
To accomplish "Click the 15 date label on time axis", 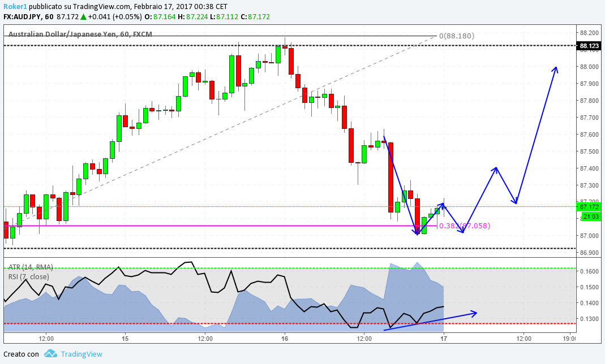I will (x=125, y=339).
